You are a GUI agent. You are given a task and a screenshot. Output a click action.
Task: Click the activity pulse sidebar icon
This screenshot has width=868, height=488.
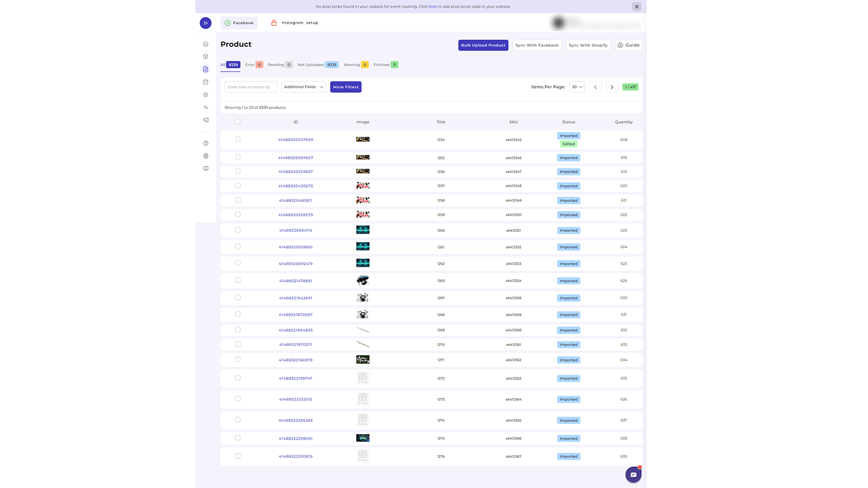click(206, 107)
